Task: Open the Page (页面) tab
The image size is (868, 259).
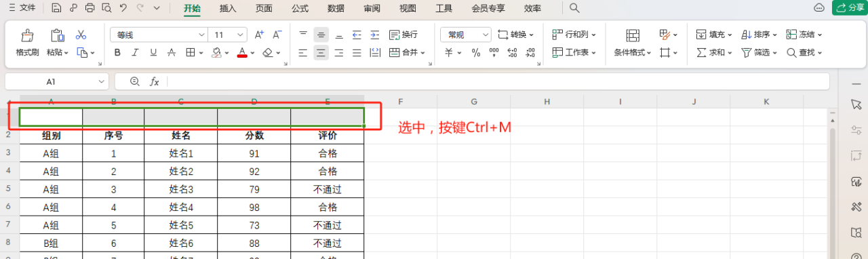Action: (264, 8)
